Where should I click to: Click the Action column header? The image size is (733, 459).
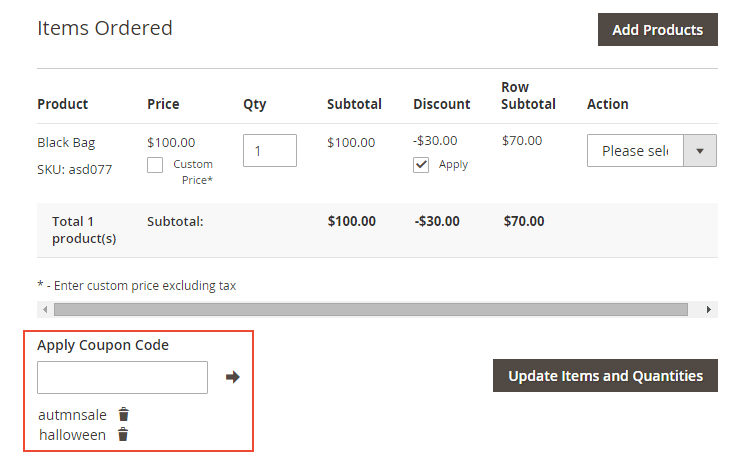click(x=607, y=104)
